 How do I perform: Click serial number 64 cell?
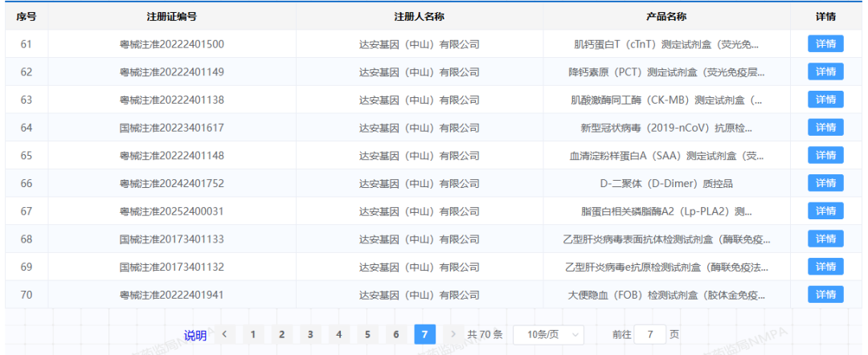click(27, 128)
